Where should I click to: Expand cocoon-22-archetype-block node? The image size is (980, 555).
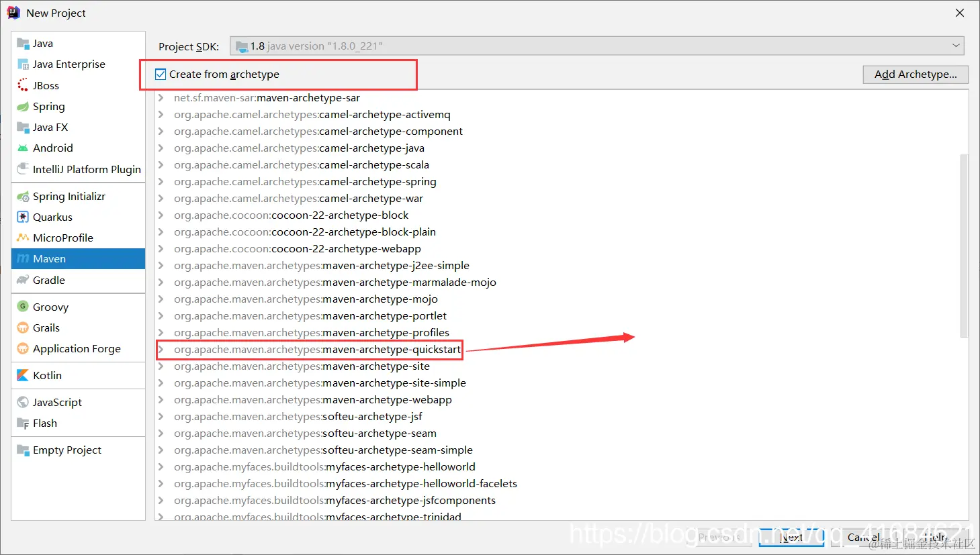point(161,215)
